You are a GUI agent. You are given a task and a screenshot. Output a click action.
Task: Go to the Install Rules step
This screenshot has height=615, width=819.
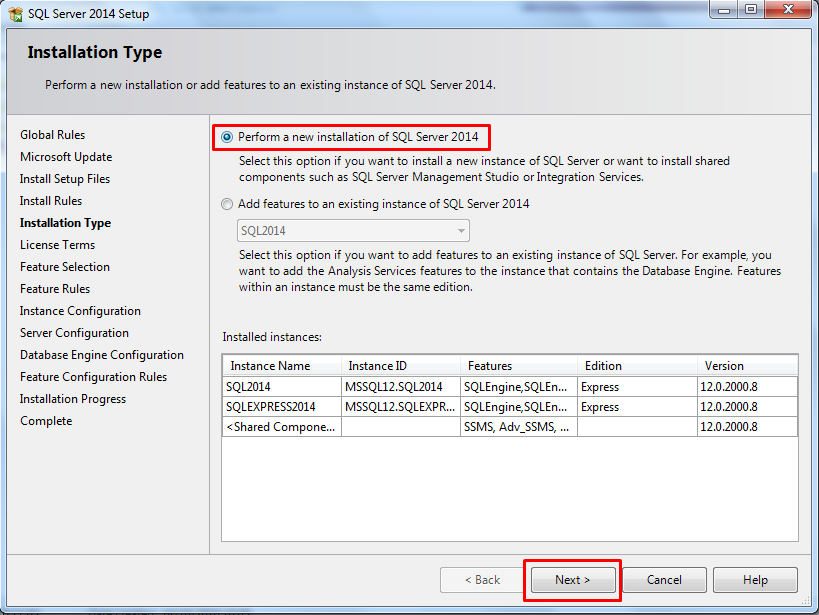pos(51,201)
